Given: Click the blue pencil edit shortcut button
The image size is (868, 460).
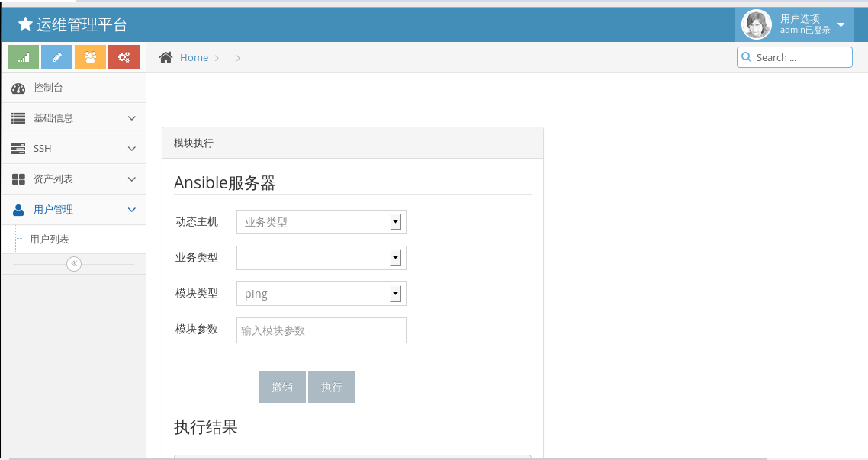Looking at the screenshot, I should pos(56,57).
